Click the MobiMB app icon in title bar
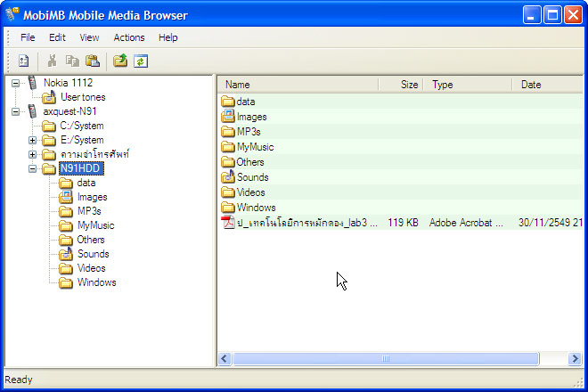Image resolution: width=588 pixels, height=392 pixels. tap(12, 14)
